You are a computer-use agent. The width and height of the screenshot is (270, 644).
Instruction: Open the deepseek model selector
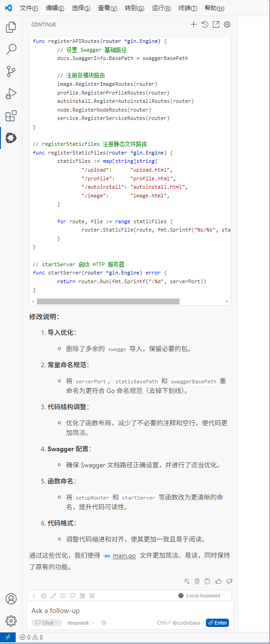point(80,623)
